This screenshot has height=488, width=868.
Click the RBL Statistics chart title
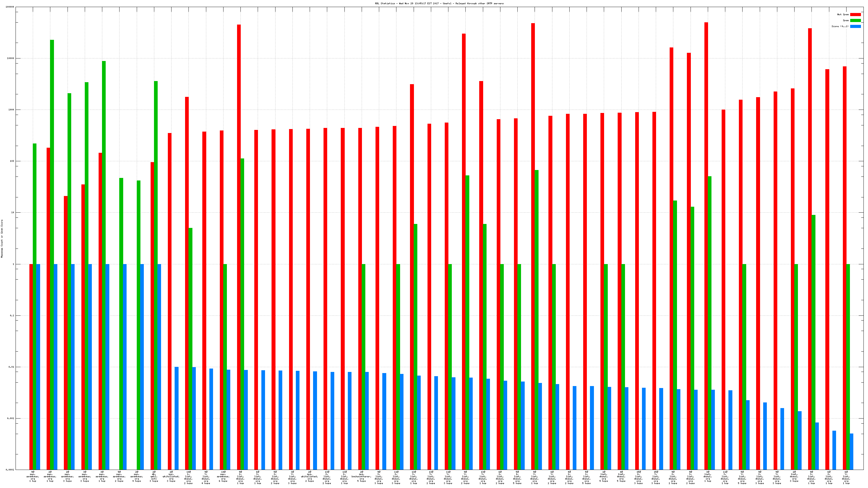[439, 3]
